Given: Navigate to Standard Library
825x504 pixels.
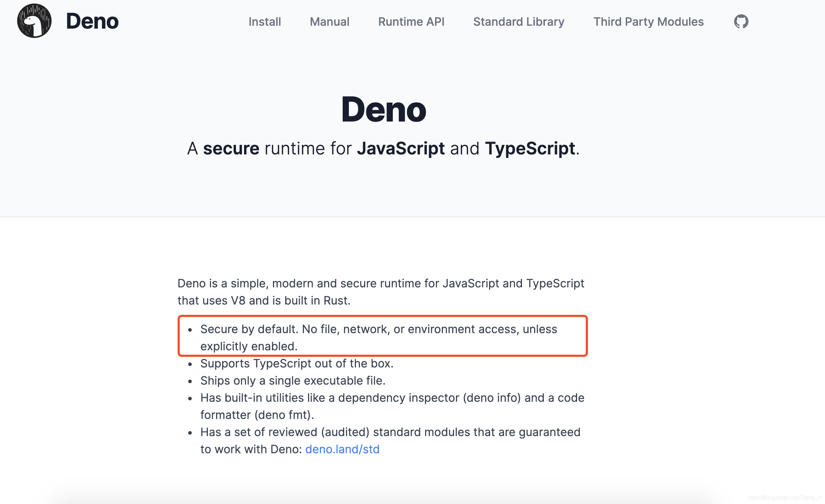Looking at the screenshot, I should click(519, 22).
